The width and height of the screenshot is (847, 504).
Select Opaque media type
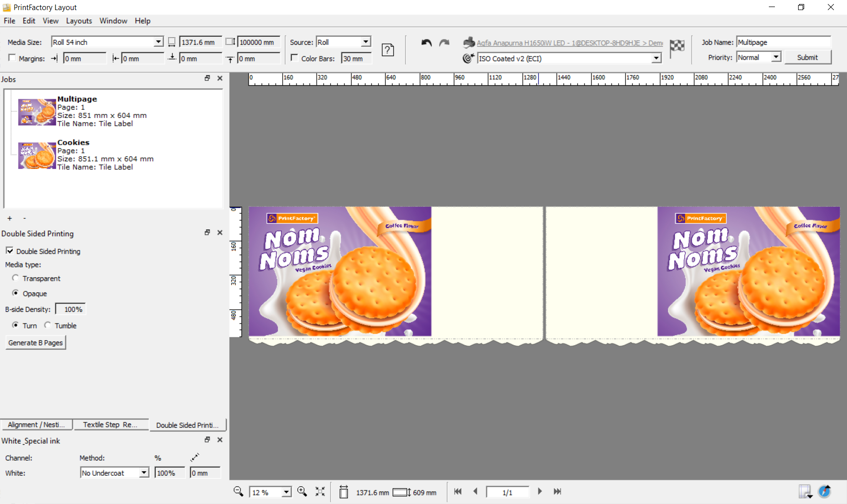tap(16, 293)
